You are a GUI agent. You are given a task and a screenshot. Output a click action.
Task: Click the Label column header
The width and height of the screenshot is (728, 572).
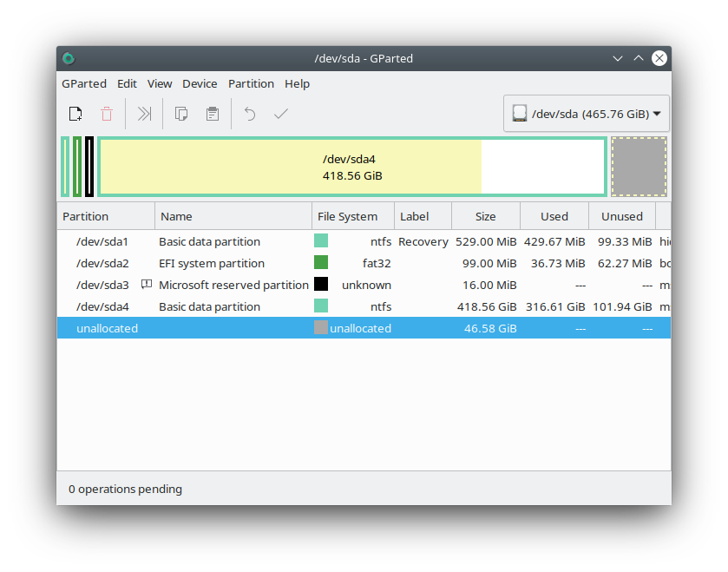tap(423, 216)
